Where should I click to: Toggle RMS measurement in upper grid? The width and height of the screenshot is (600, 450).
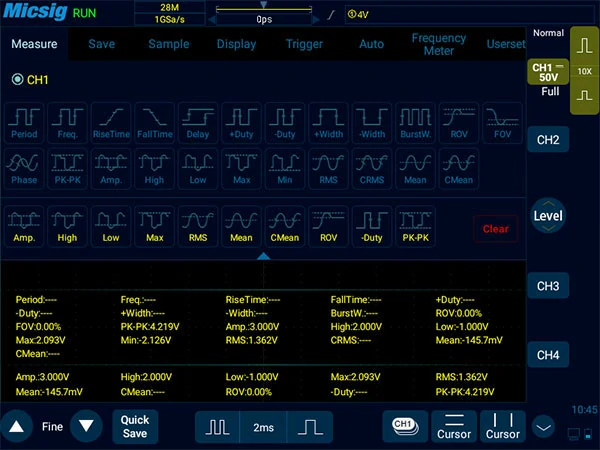tap(328, 169)
